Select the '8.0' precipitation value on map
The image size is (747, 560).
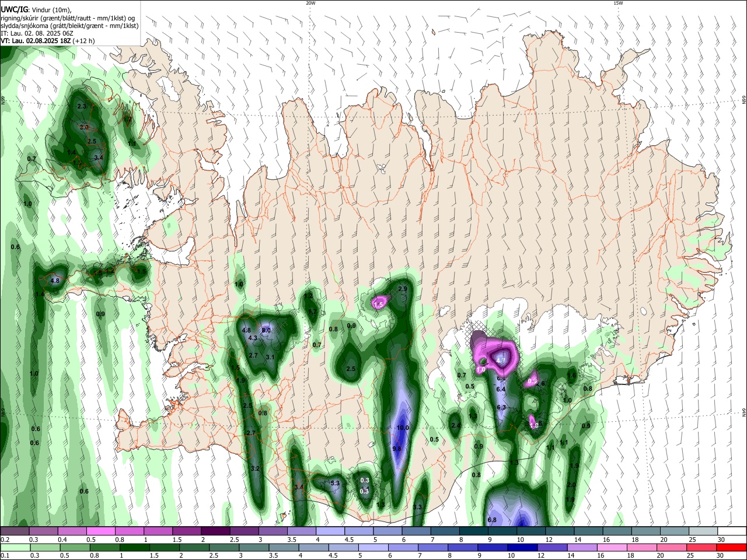[x=266, y=331]
